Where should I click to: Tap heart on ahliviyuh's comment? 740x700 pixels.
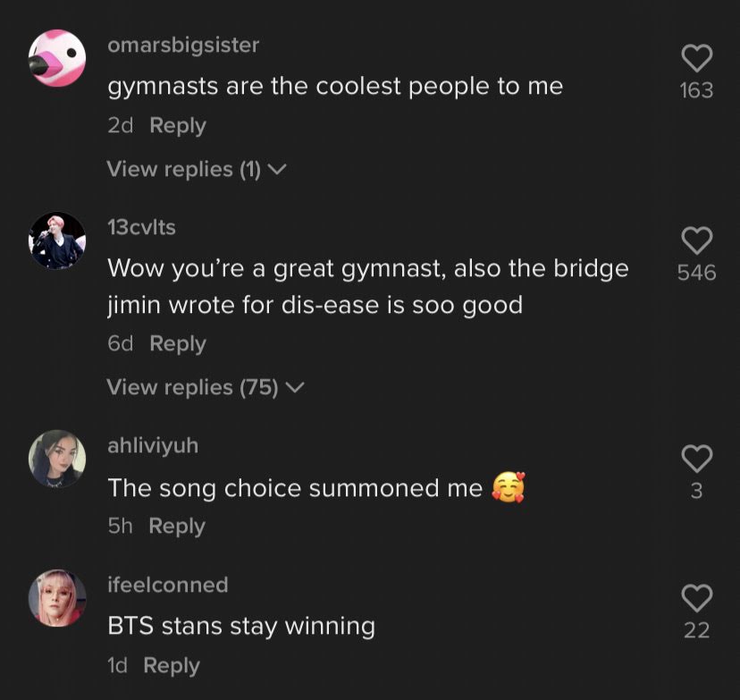pos(696,459)
